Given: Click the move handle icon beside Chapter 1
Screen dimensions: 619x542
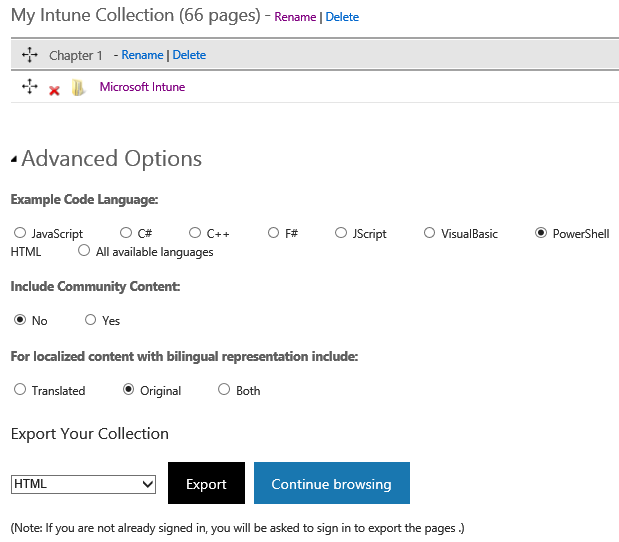Looking at the screenshot, I should click(29, 55).
